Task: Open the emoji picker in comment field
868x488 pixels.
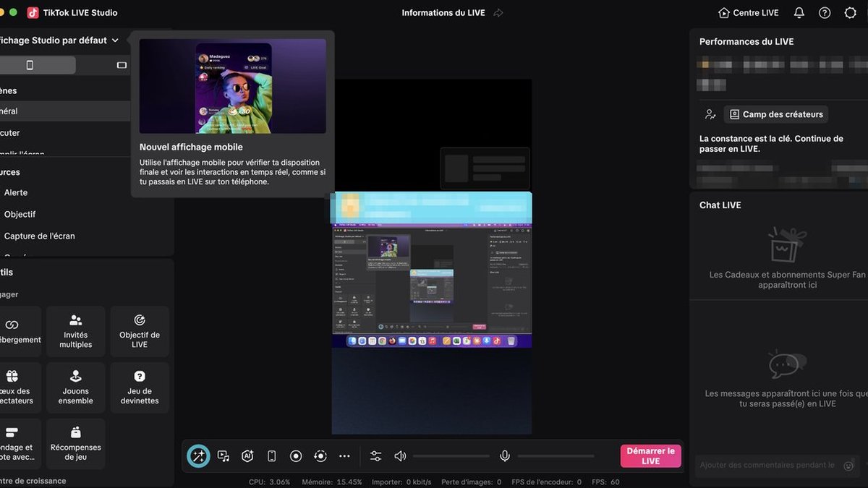Action: 848,465
